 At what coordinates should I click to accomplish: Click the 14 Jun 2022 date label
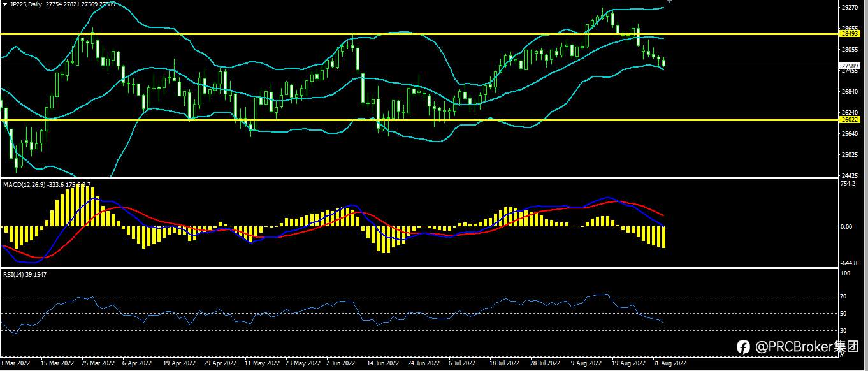pos(382,363)
